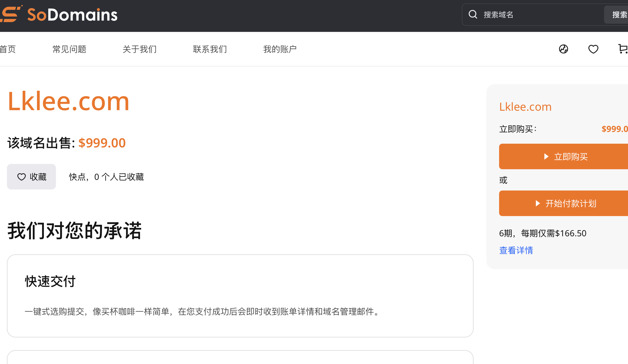Open the favorites heart icon in the header
Screen dimensions: 628x364
click(x=593, y=49)
